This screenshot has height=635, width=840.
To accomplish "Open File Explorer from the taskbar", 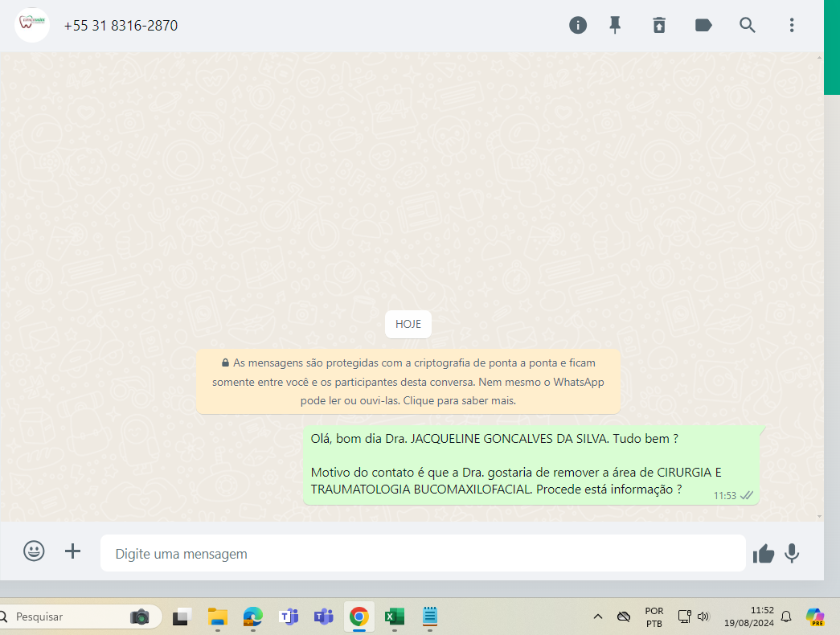I will pos(218,617).
